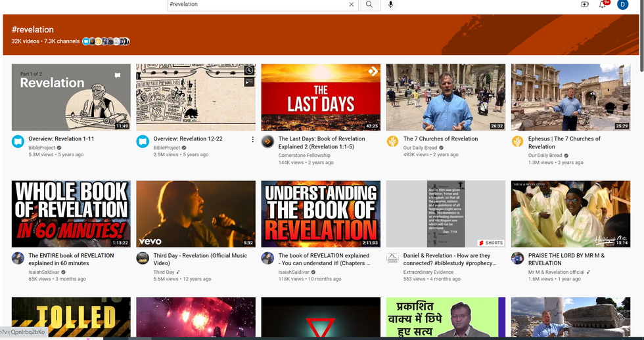644x340 pixels.
Task: Open title Overview: Revelation 1-11
Action: click(x=61, y=138)
